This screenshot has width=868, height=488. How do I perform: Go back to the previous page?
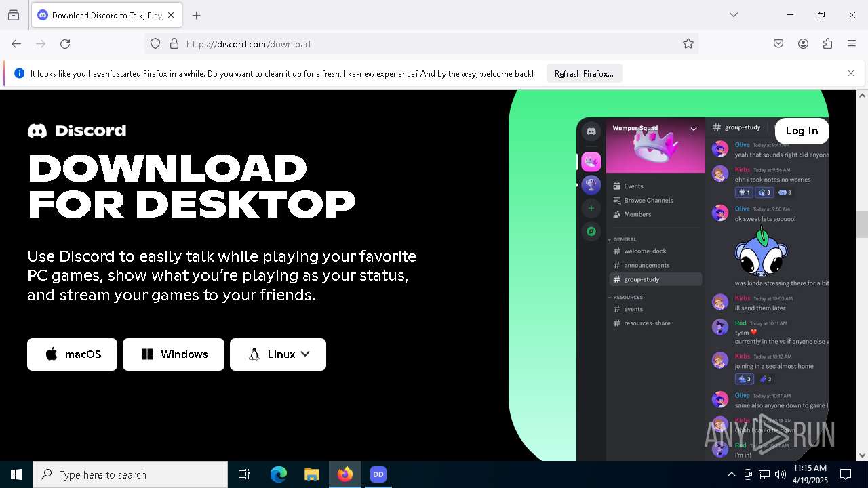click(16, 44)
